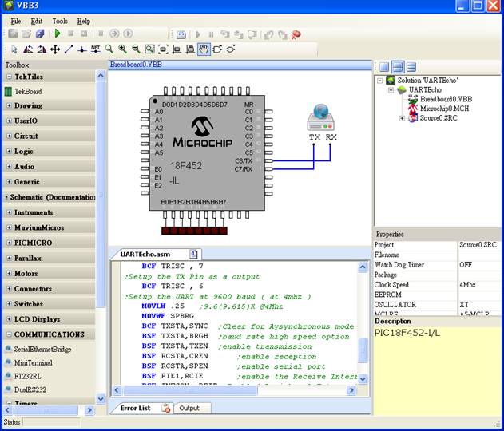Image resolution: width=504 pixels, height=431 pixels.
Task: Click the green Run play button
Action: tap(58, 34)
